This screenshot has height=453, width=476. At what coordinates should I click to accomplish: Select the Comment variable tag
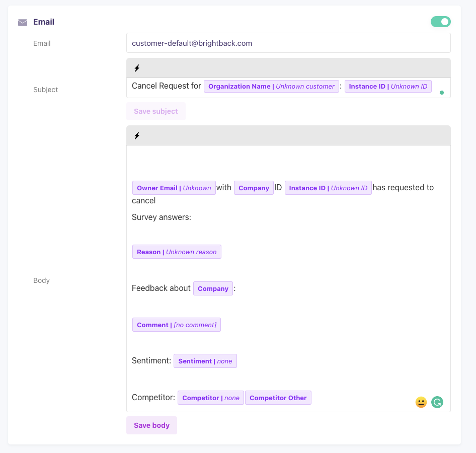tap(176, 325)
